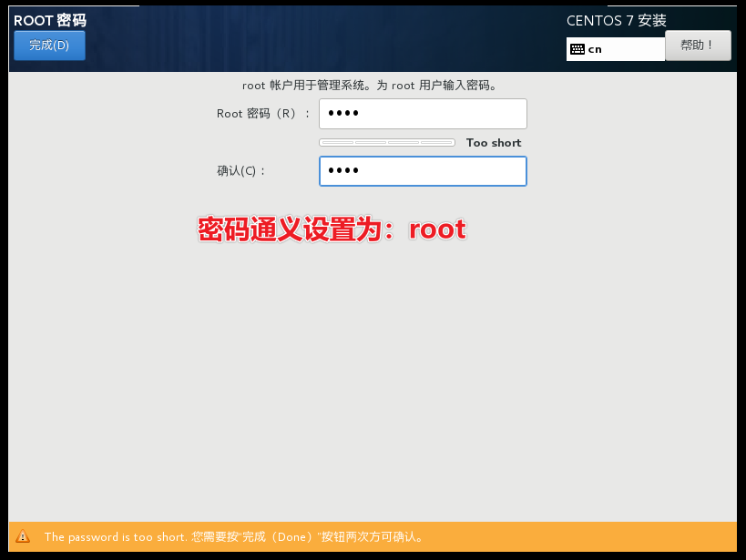Focus the Root 密码 password field
746x560 pixels.
pos(423,114)
